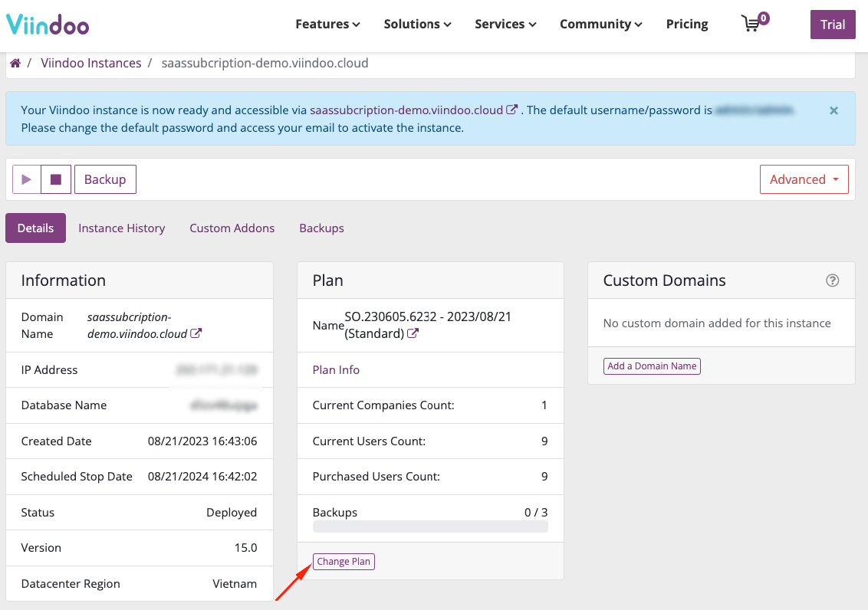Open external link icon in the notification banner
868x610 pixels.
coord(512,110)
